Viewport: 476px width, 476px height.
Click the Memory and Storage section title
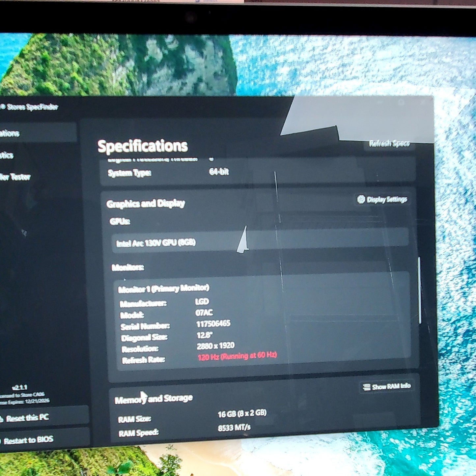coord(154,399)
